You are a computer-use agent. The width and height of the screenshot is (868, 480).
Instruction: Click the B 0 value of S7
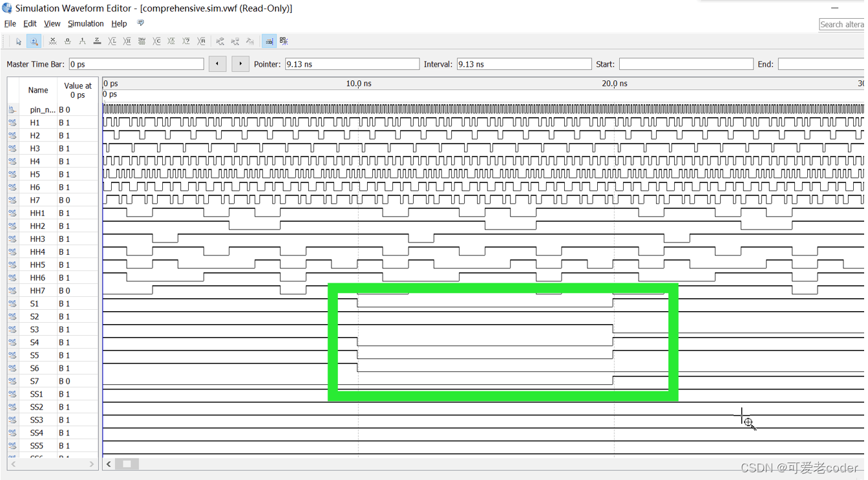click(x=65, y=381)
